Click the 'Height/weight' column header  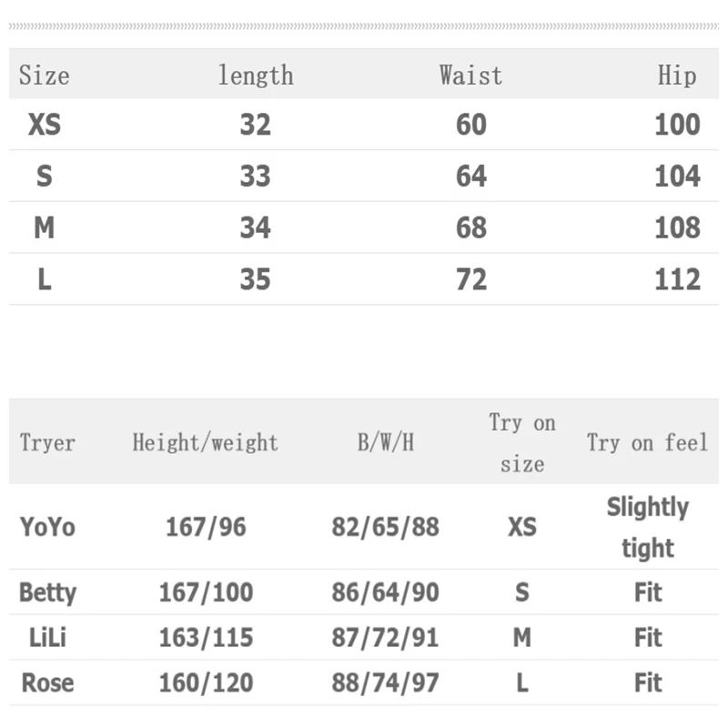[205, 443]
